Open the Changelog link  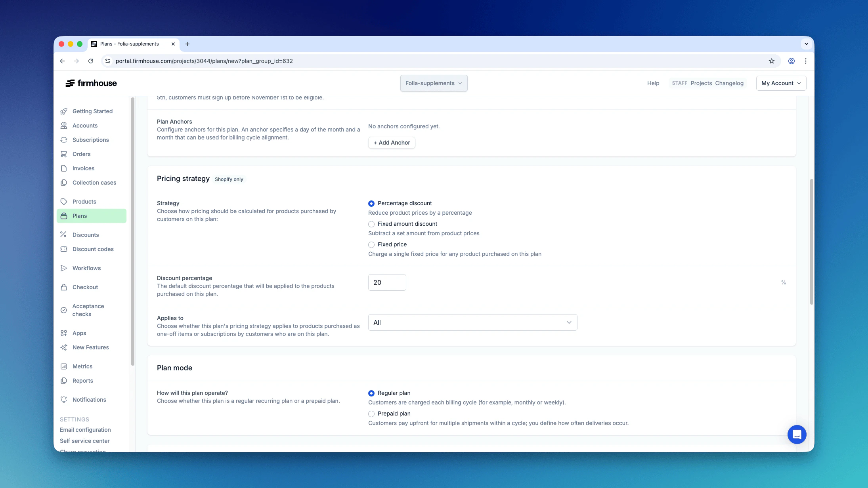click(x=729, y=83)
